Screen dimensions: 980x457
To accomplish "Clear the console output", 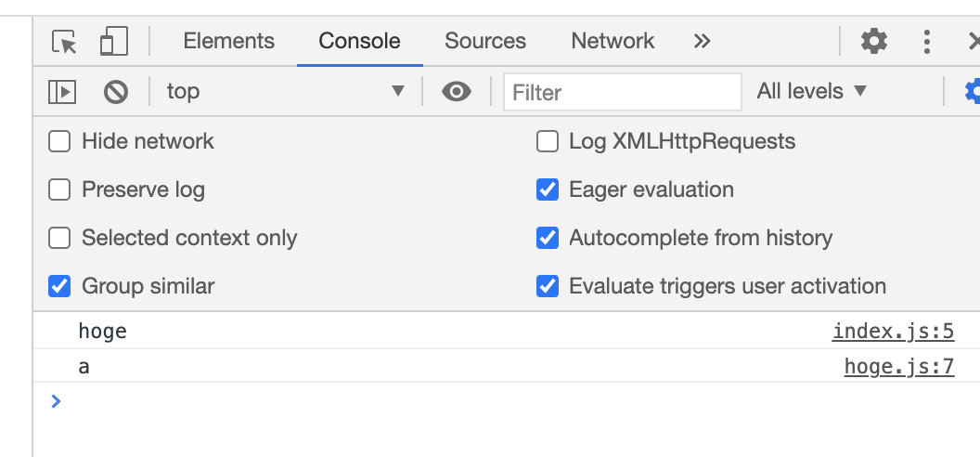I will point(115,91).
